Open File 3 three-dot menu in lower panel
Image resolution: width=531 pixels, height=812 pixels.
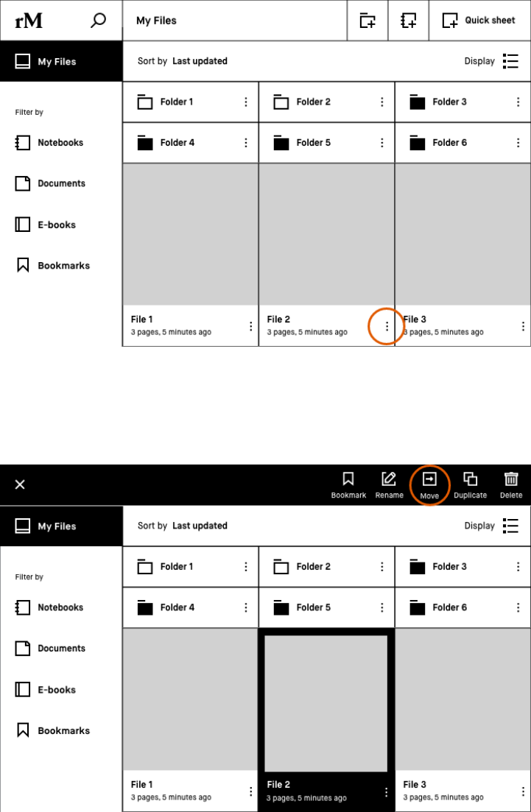pos(523,791)
